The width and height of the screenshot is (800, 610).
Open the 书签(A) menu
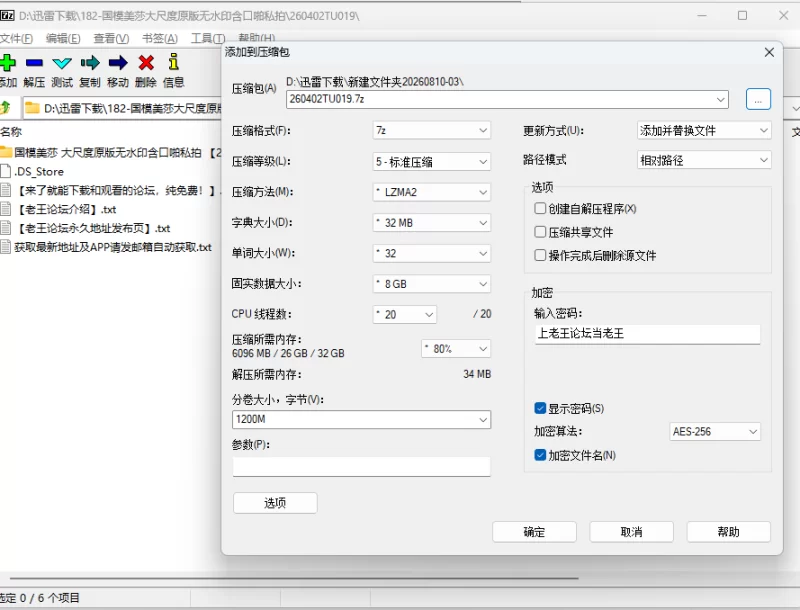click(160, 38)
